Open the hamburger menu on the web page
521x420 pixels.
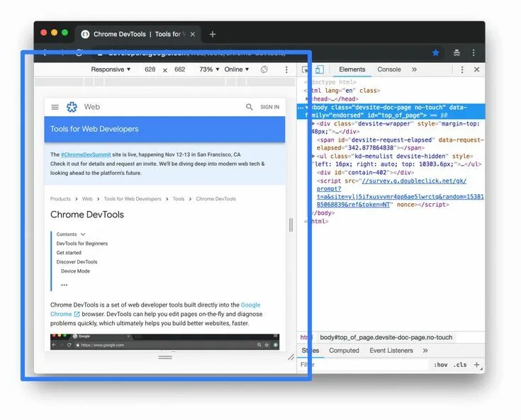55,107
